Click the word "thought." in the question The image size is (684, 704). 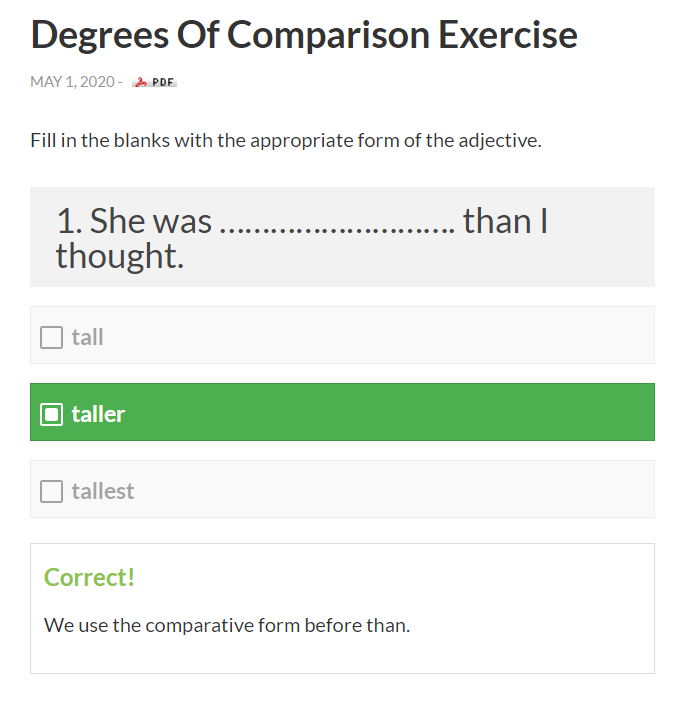click(x=120, y=256)
